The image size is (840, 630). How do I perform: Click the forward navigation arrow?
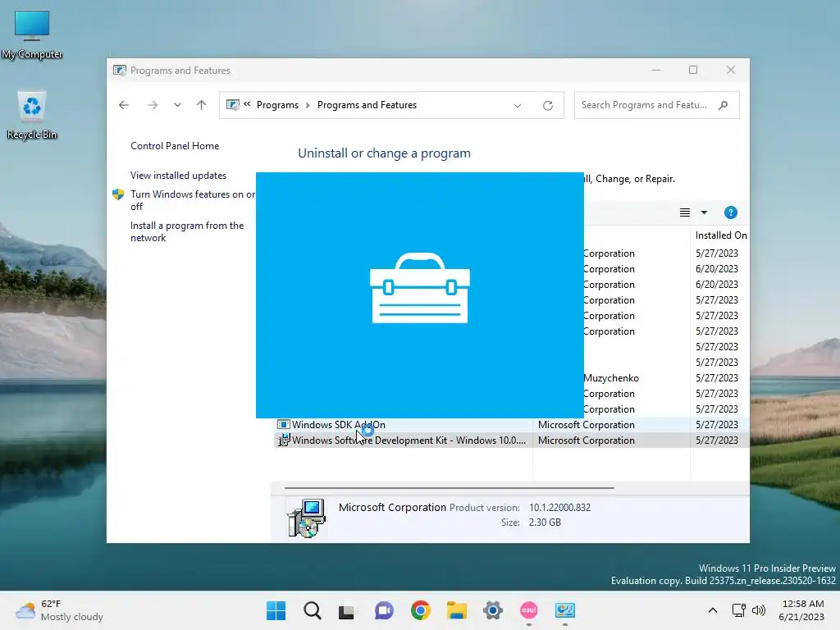click(x=152, y=105)
